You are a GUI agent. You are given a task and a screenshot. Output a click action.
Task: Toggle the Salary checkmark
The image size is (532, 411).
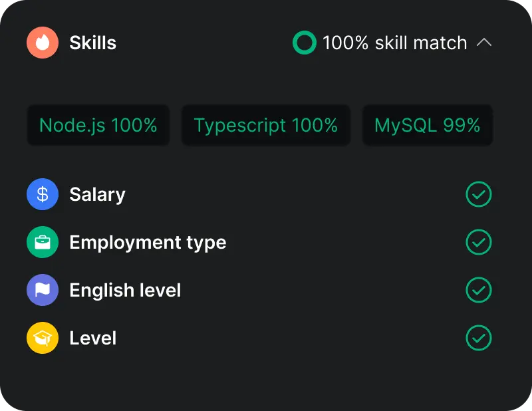point(479,194)
